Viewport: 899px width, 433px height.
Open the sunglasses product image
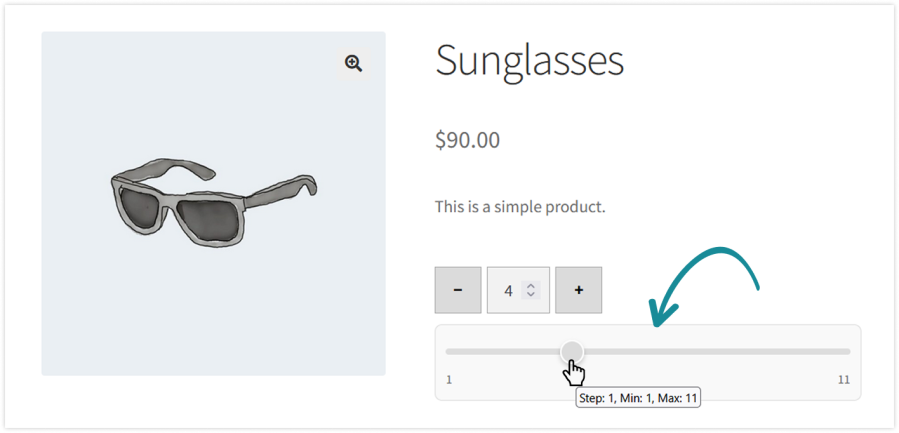click(x=213, y=204)
